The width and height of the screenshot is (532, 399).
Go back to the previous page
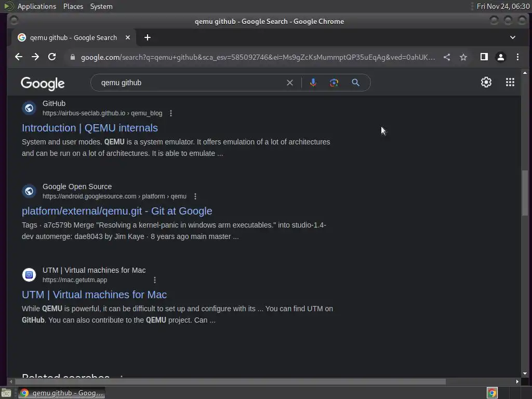tap(19, 57)
